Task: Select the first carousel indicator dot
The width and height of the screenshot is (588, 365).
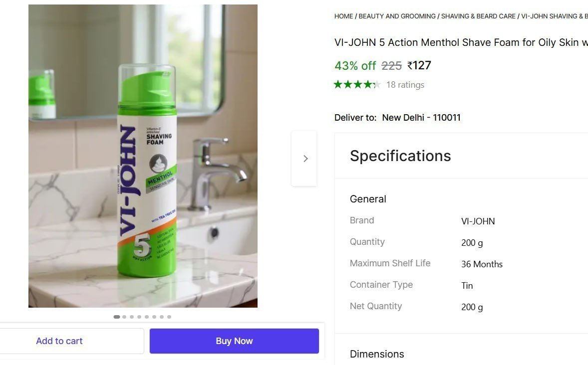Action: (x=116, y=316)
